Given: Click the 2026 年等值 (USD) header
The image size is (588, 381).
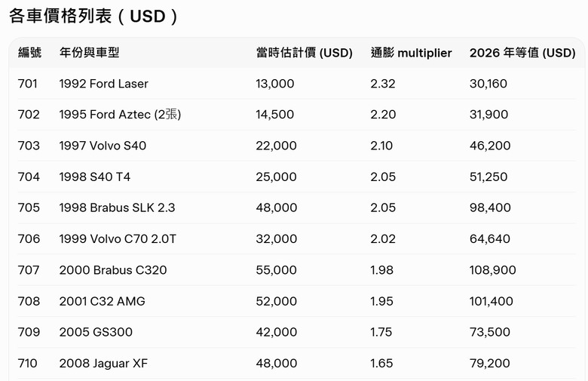Looking at the screenshot, I should click(x=522, y=53).
